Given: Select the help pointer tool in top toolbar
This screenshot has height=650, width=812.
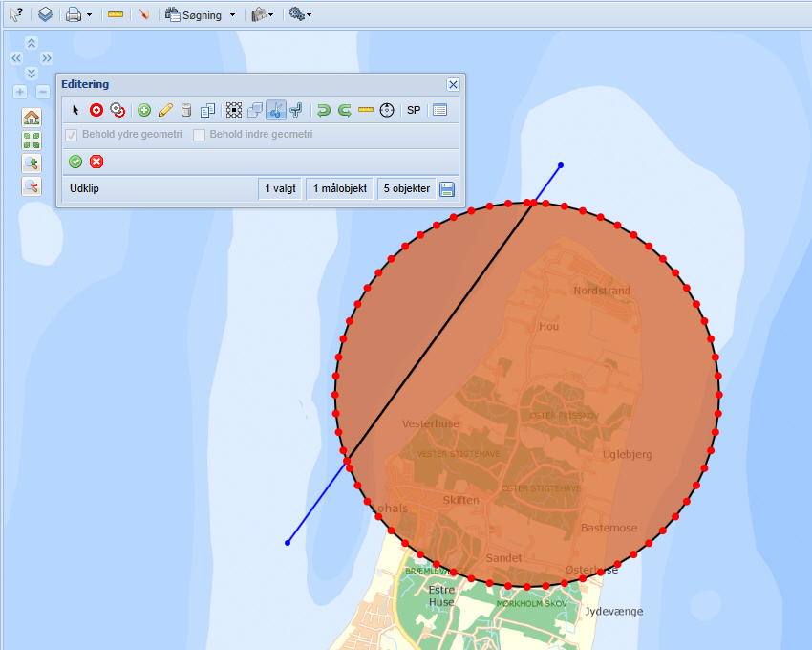Looking at the screenshot, I should [x=16, y=14].
